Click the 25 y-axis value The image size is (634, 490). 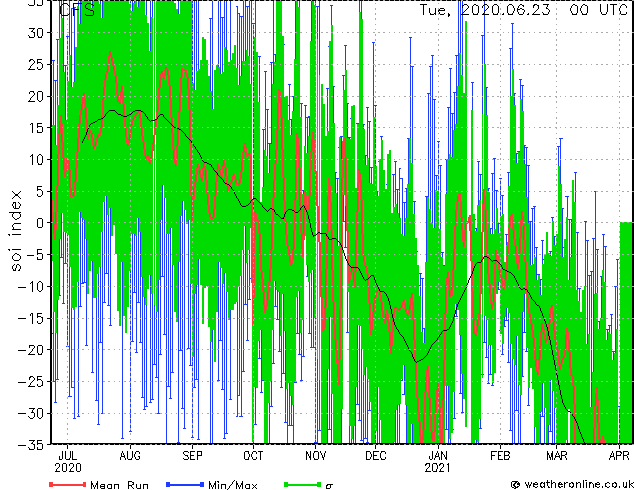click(35, 64)
